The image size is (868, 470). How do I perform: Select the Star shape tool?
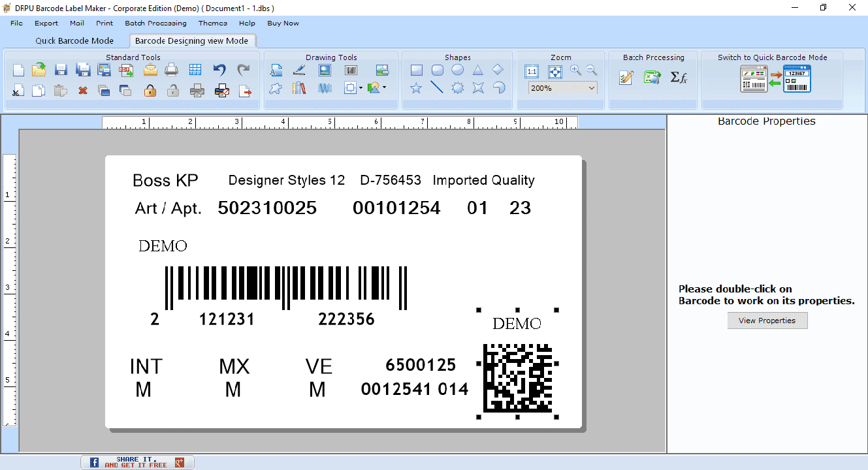416,87
